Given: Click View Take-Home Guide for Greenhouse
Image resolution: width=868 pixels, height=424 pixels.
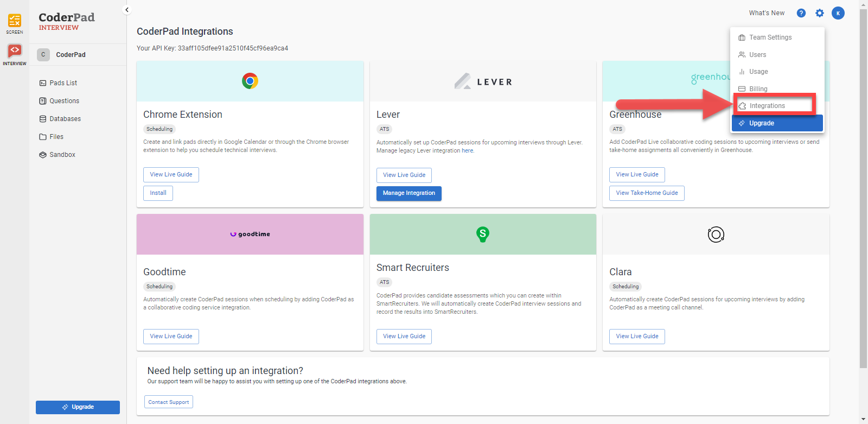Looking at the screenshot, I should (647, 193).
